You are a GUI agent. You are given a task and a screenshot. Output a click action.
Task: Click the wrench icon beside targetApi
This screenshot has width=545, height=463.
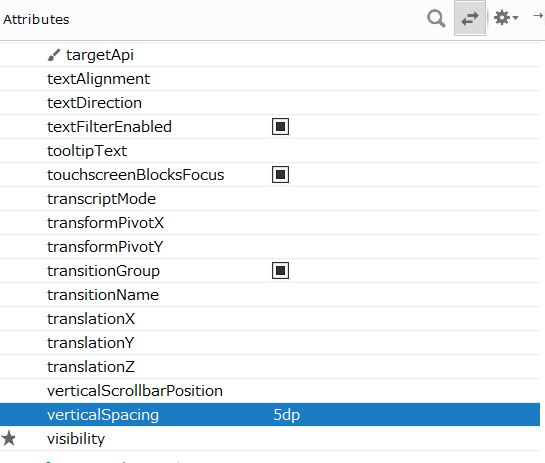click(54, 55)
